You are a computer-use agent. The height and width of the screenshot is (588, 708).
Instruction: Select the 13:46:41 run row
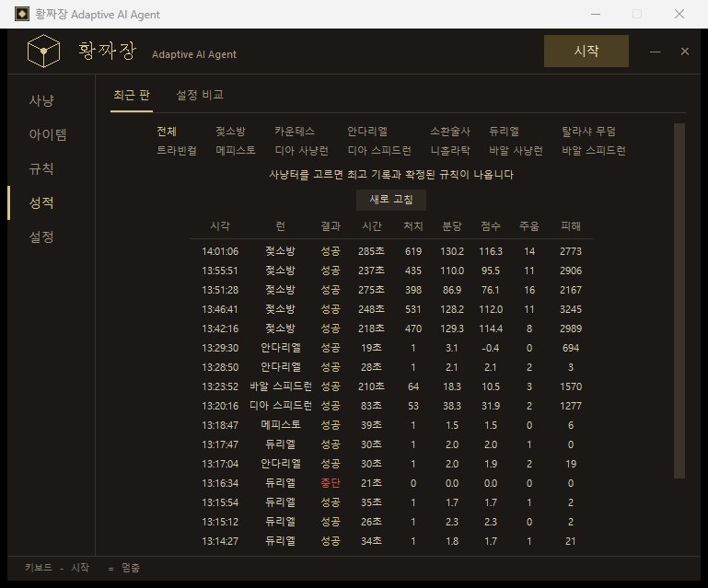(x=391, y=309)
